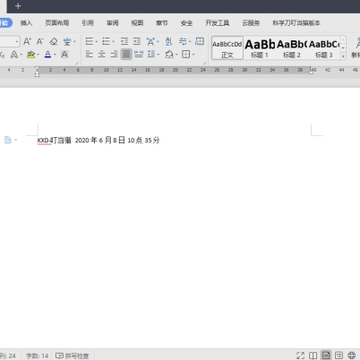
Task: Increase font size with the A+ icon
Action: coord(27,42)
